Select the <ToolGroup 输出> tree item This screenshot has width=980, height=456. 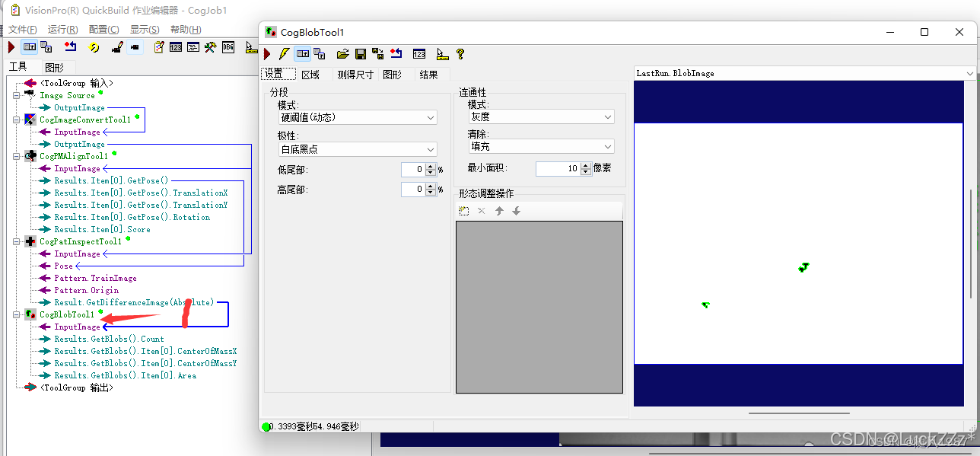(77, 387)
